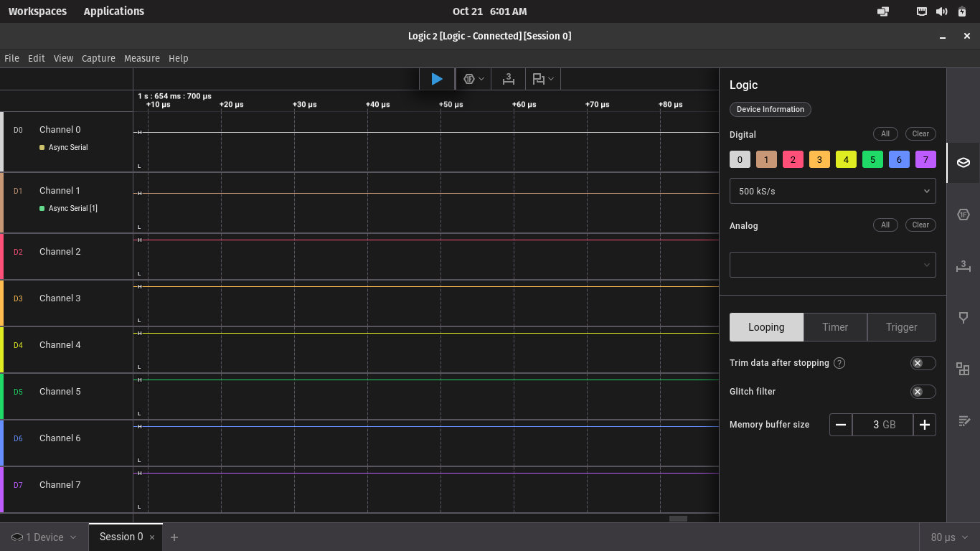Expand the analog sample rate dropdown
The height and width of the screenshot is (551, 980).
(832, 265)
